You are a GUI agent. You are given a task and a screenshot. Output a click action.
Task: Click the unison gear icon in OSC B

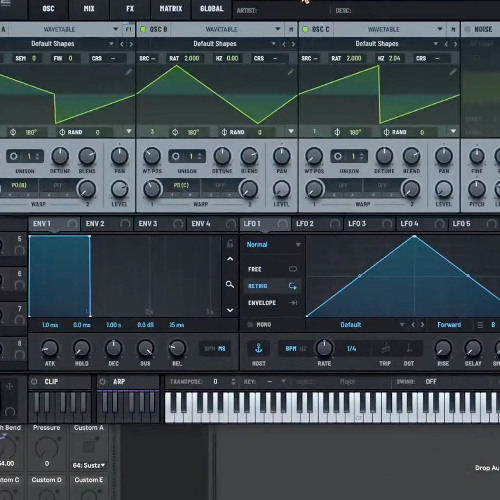(x=176, y=156)
